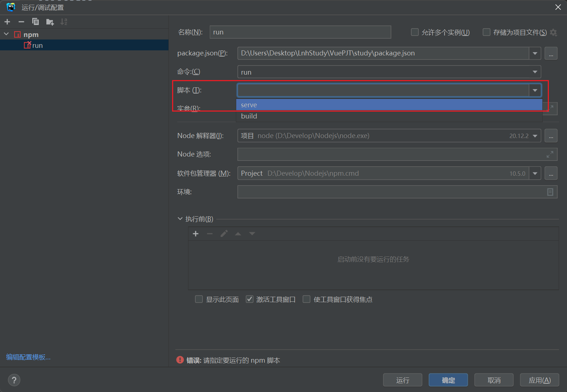Remove the before-launch task
The image size is (567, 392).
click(210, 234)
